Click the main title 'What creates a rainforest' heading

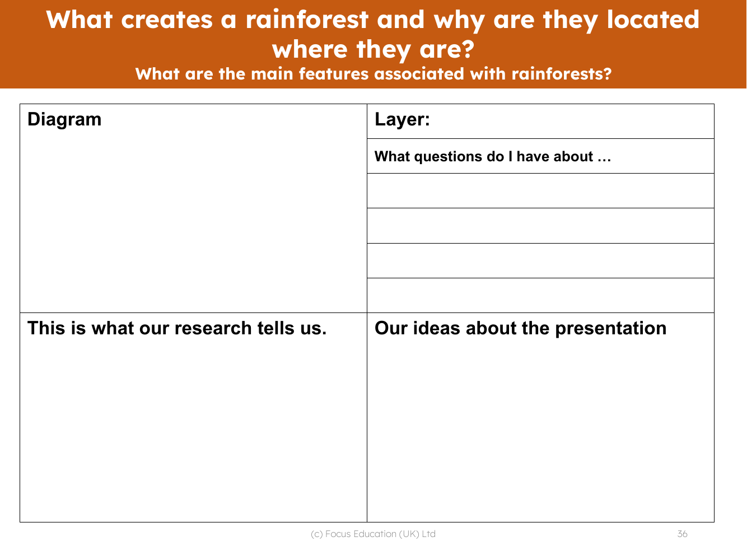pos(373,34)
